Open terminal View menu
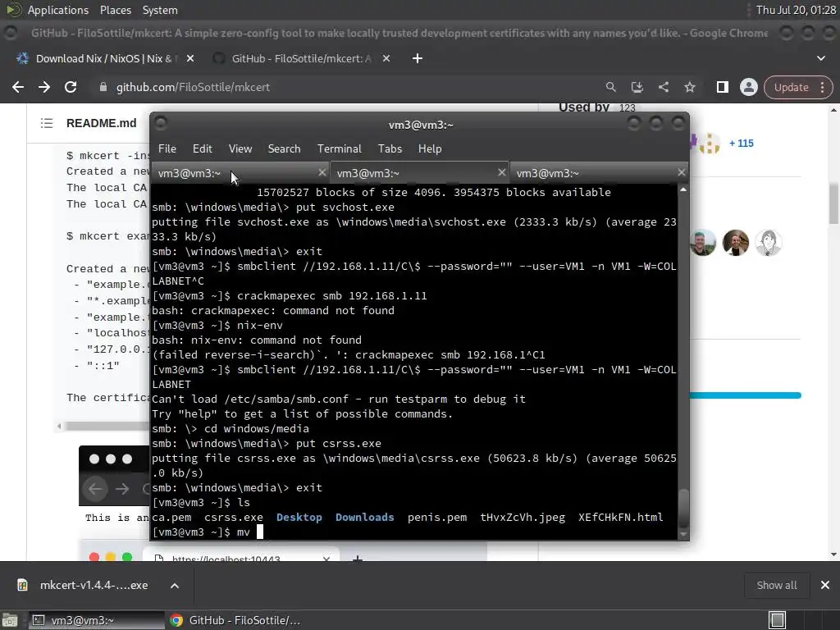The height and width of the screenshot is (630, 840). point(240,149)
